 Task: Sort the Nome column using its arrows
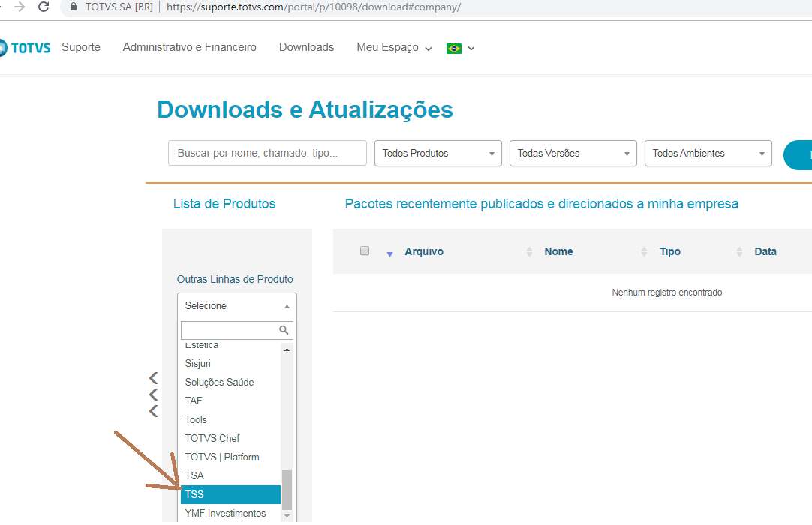(x=529, y=252)
